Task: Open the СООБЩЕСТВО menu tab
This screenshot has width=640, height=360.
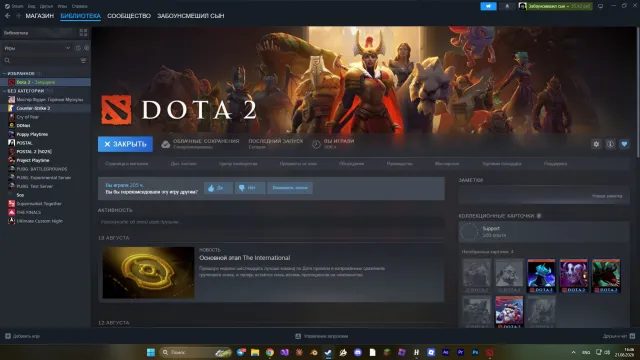Action: tap(129, 16)
